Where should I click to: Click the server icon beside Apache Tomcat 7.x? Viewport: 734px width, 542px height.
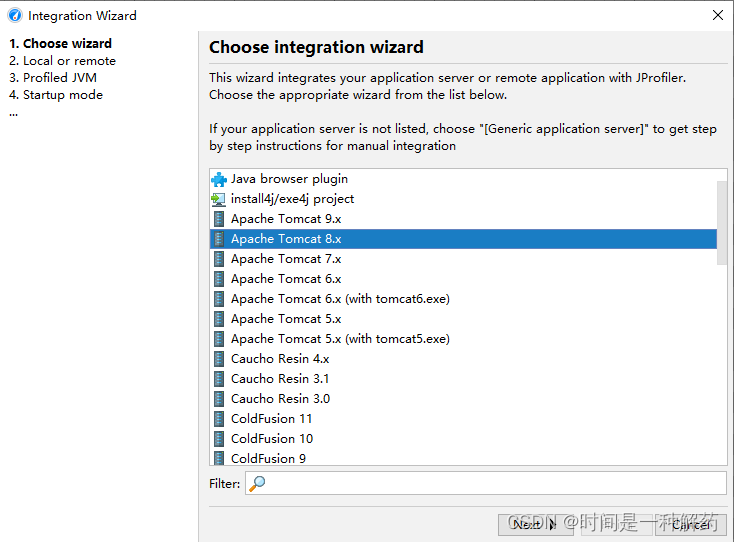click(219, 259)
